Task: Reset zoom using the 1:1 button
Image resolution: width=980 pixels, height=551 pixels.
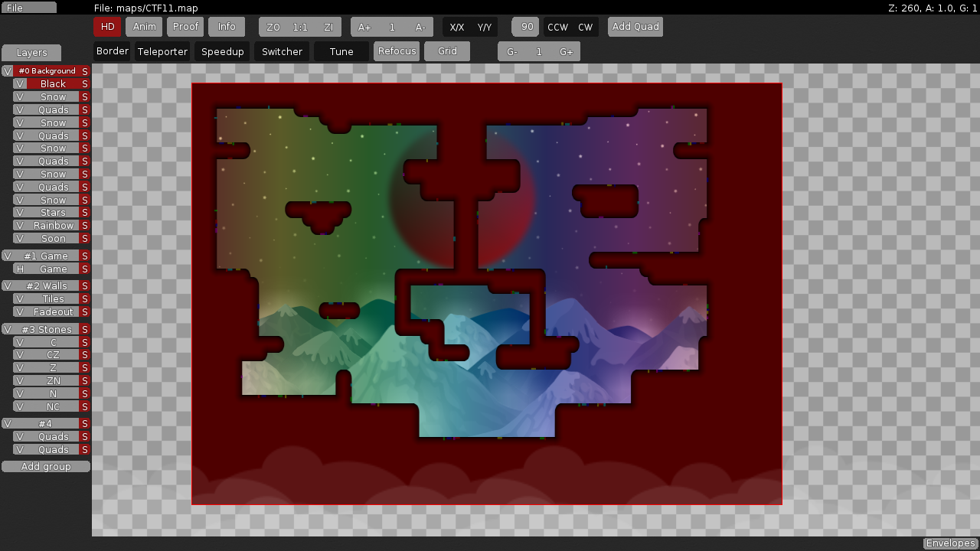Action: coord(300,28)
